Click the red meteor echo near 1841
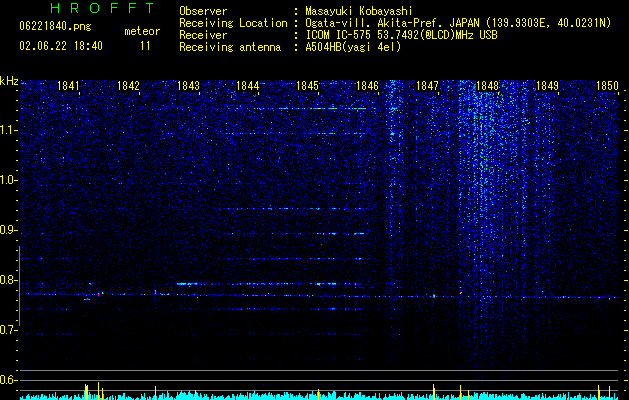The width and height of the screenshot is (629, 400). (x=87, y=299)
